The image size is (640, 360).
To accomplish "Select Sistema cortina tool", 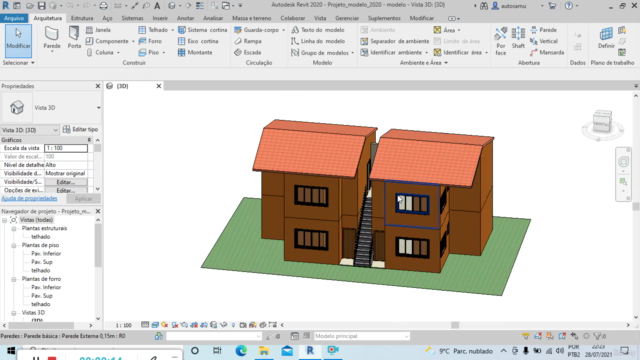I will point(203,30).
